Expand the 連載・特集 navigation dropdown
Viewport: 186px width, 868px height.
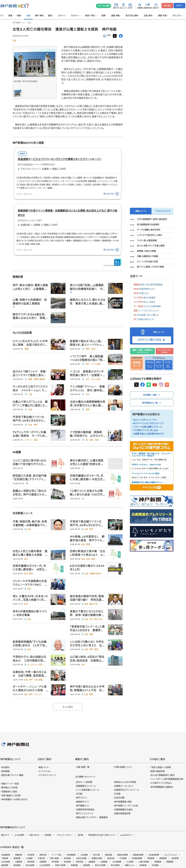tap(116, 15)
